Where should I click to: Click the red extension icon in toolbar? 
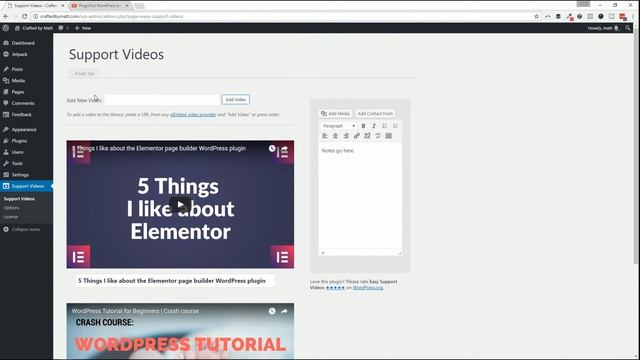click(622, 16)
